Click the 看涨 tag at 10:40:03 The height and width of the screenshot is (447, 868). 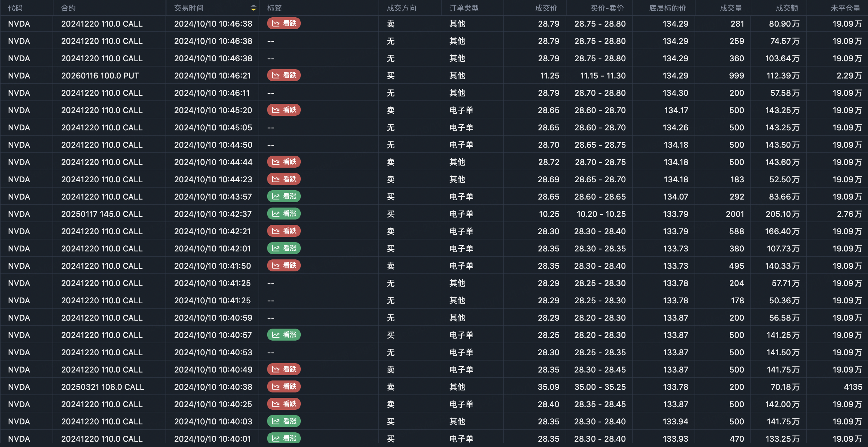click(x=284, y=421)
